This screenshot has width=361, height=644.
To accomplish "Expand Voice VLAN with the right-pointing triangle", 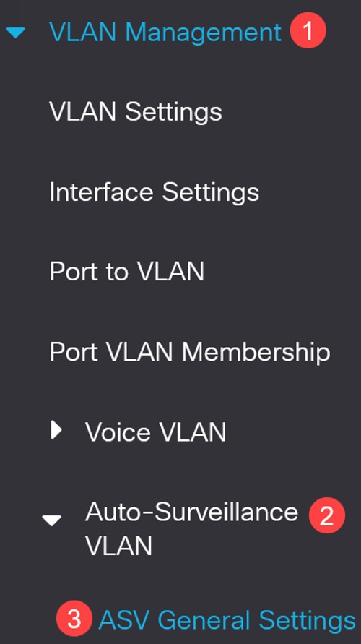I will 56,431.
